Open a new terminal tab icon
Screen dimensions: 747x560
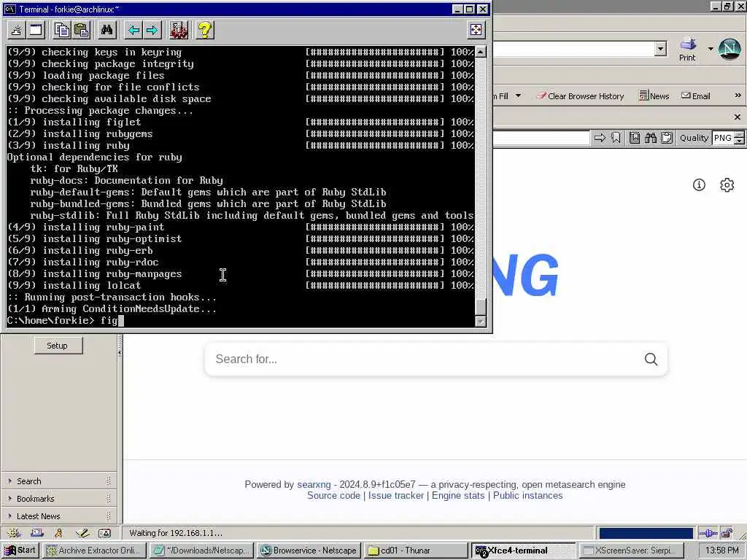pyautogui.click(x=17, y=31)
